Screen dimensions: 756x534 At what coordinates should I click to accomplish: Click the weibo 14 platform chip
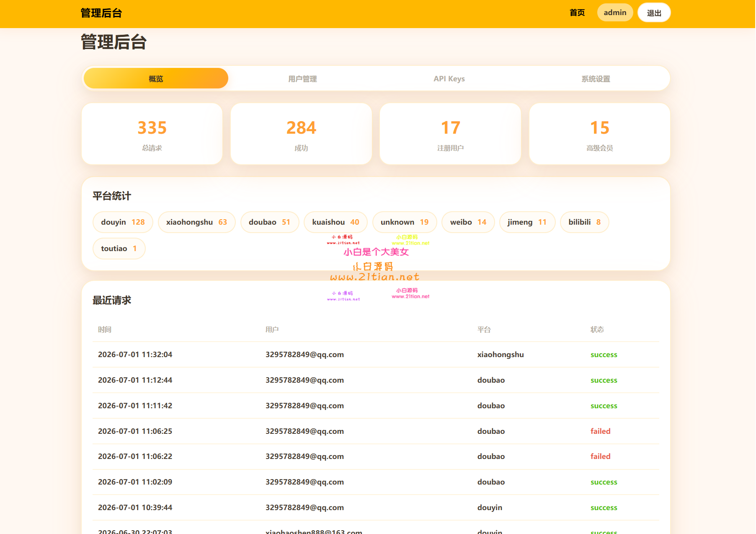[468, 222]
